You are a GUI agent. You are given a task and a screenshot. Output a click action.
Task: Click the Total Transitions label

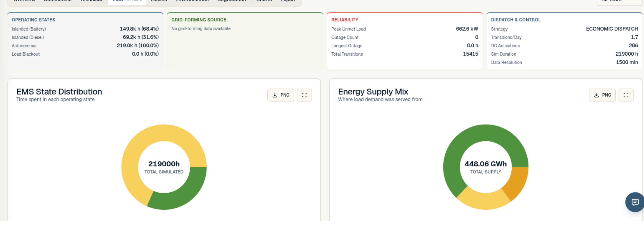coord(347,54)
